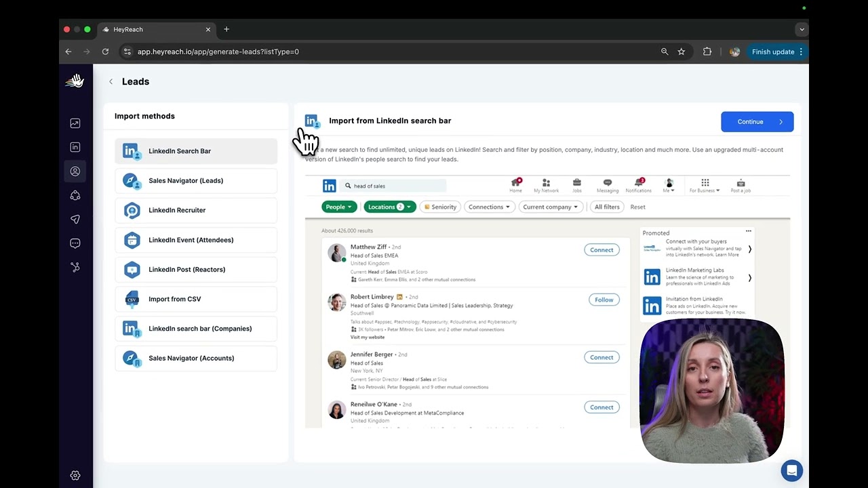Click the blue Continue button
The height and width of the screenshot is (488, 868).
click(757, 122)
